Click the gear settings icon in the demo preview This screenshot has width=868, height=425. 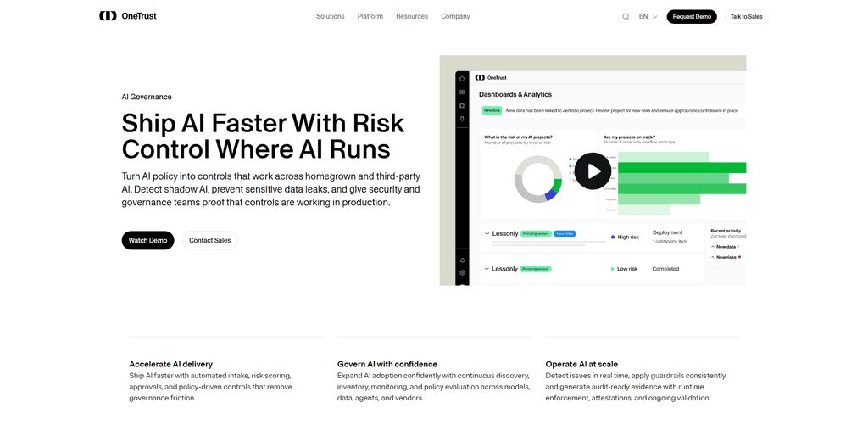462,272
